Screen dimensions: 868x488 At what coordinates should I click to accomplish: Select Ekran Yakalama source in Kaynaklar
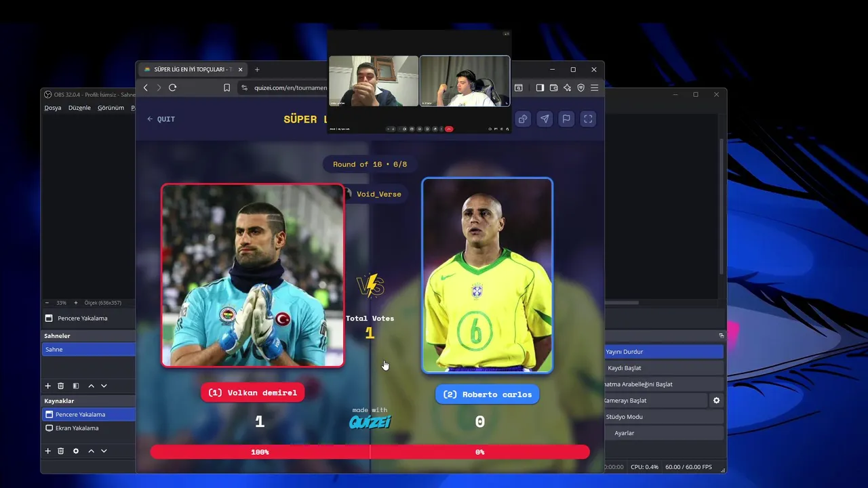click(89, 428)
